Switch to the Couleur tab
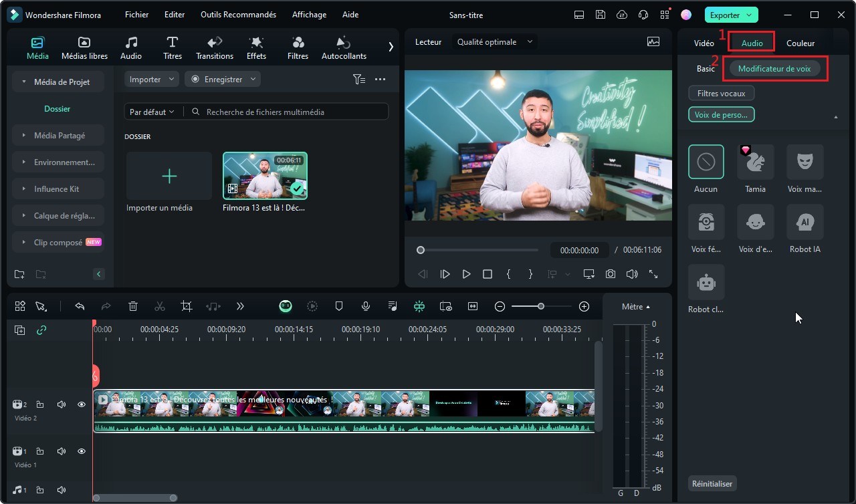 click(x=800, y=43)
